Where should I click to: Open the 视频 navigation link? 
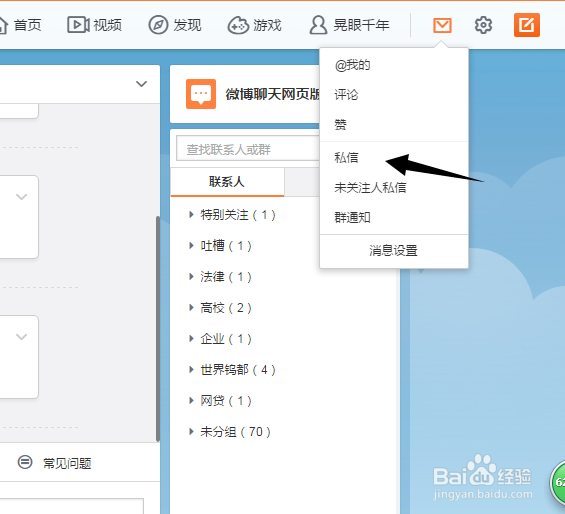pos(107,25)
